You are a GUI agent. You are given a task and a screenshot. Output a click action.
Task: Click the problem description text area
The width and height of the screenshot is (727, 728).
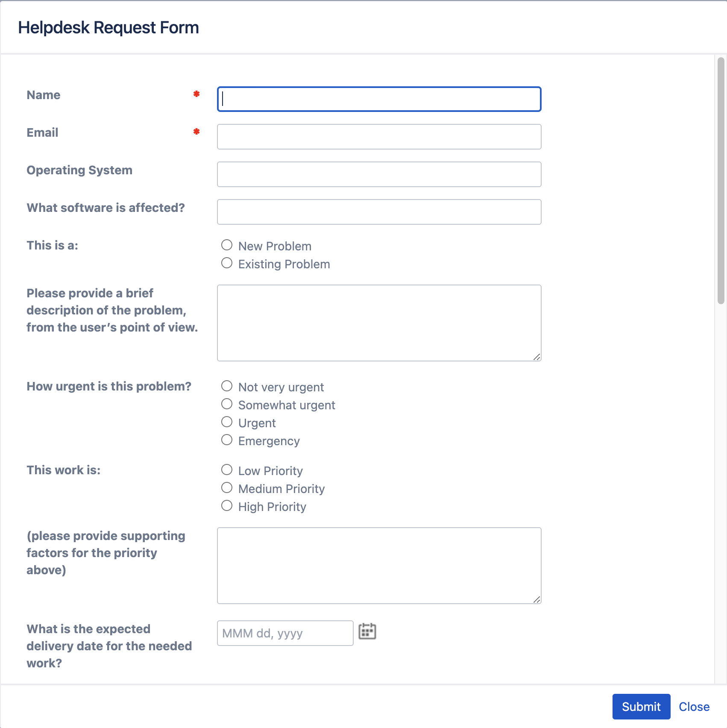coord(379,323)
